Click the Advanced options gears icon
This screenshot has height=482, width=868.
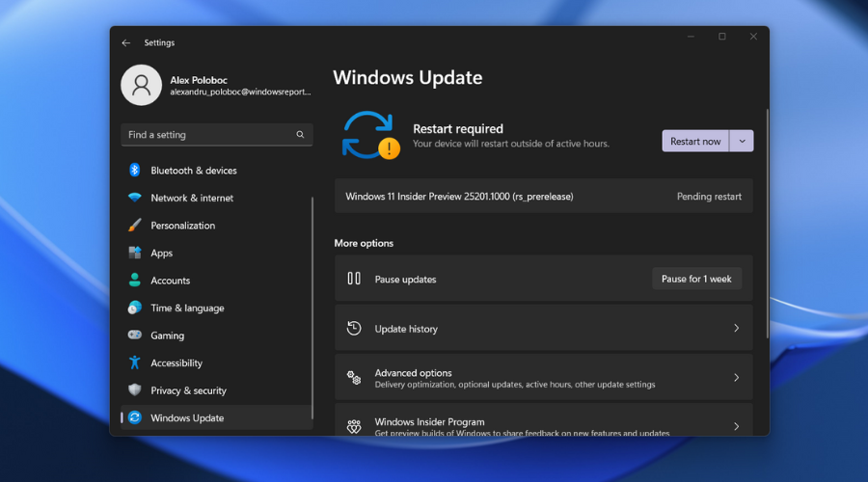pos(354,378)
